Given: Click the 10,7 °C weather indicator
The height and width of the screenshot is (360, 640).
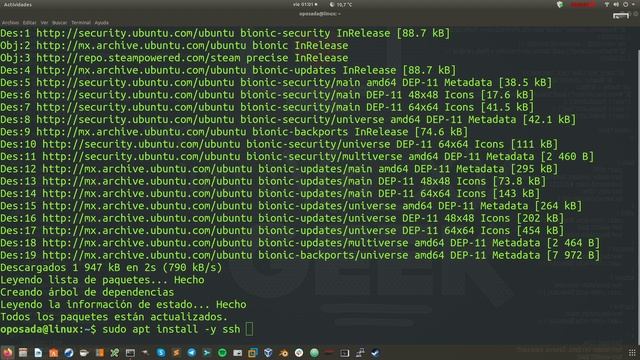Looking at the screenshot, I should pyautogui.click(x=341, y=4).
